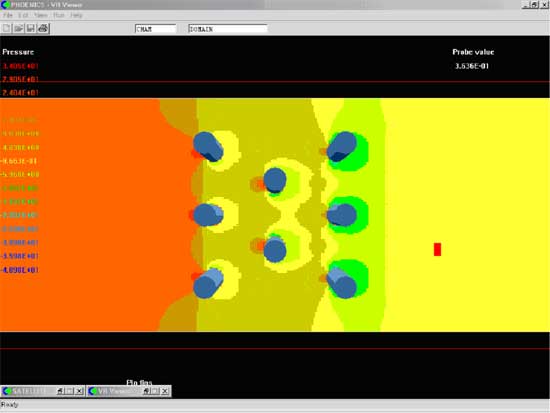
Task: Click the red probe marker in plot
Action: [x=437, y=249]
